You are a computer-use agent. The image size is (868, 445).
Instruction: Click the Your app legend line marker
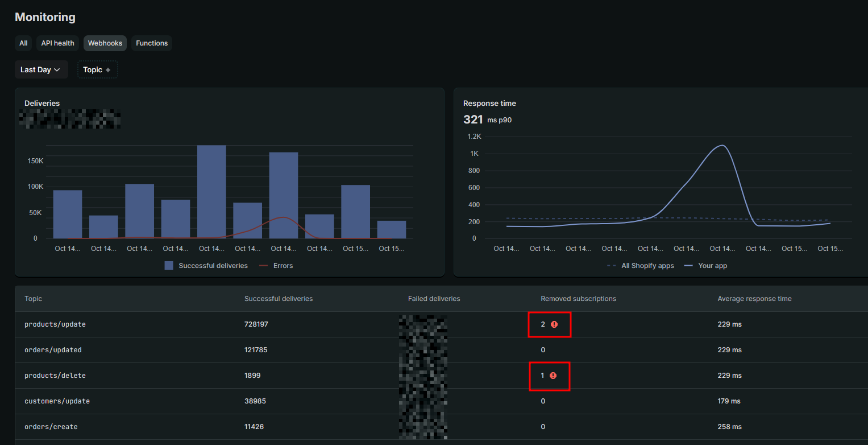coord(688,266)
